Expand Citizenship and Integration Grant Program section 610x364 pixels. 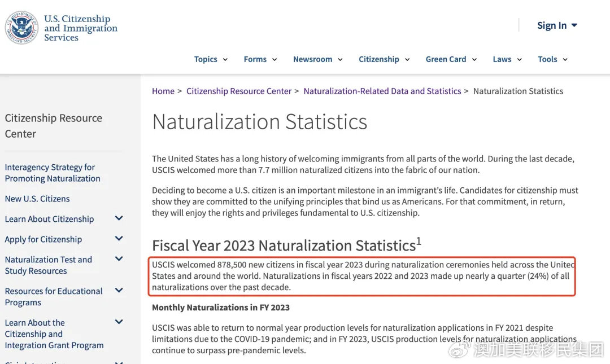pos(119,322)
